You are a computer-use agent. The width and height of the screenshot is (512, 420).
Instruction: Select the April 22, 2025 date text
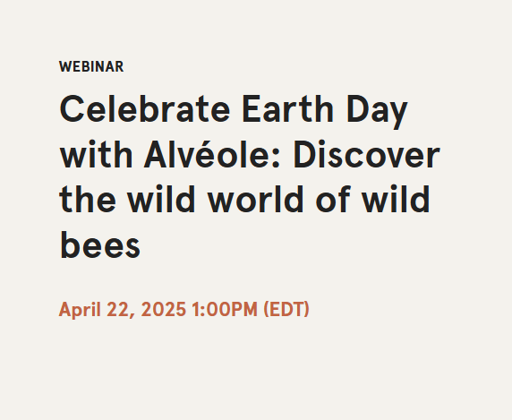click(123, 309)
